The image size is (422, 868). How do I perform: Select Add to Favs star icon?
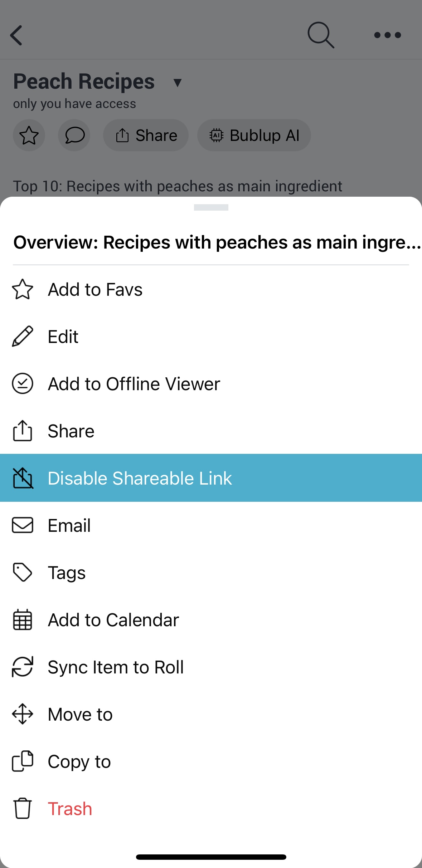pos(23,289)
